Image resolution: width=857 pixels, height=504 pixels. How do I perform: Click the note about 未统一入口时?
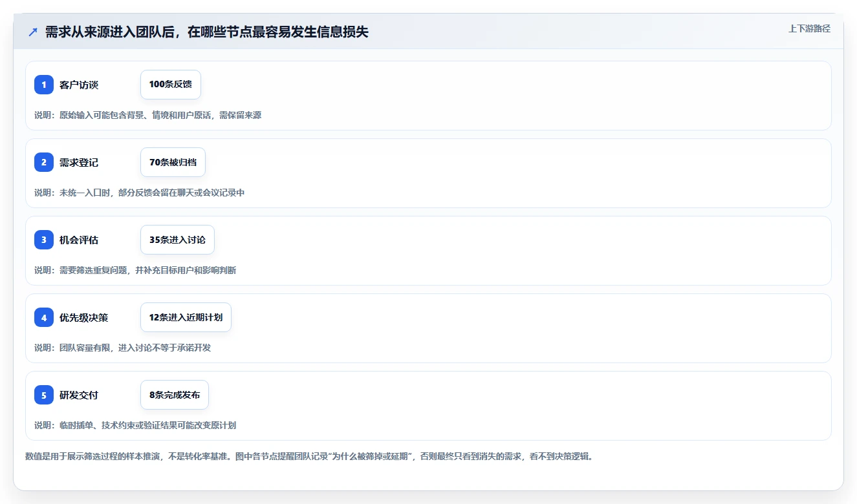point(140,193)
